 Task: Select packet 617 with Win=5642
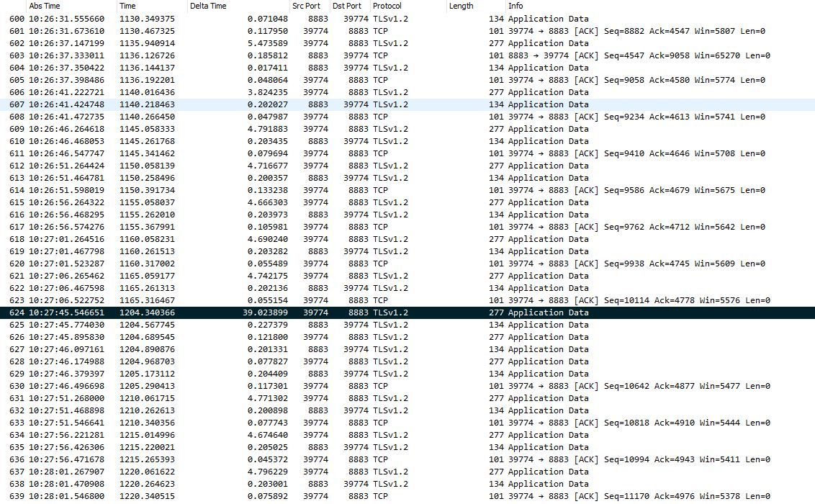click(407, 227)
